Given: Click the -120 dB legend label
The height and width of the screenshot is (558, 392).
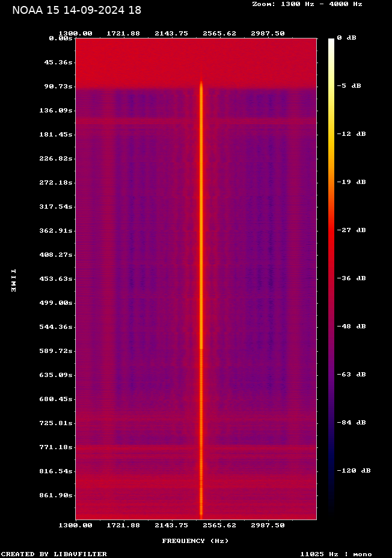Looking at the screenshot, I should click(353, 470).
